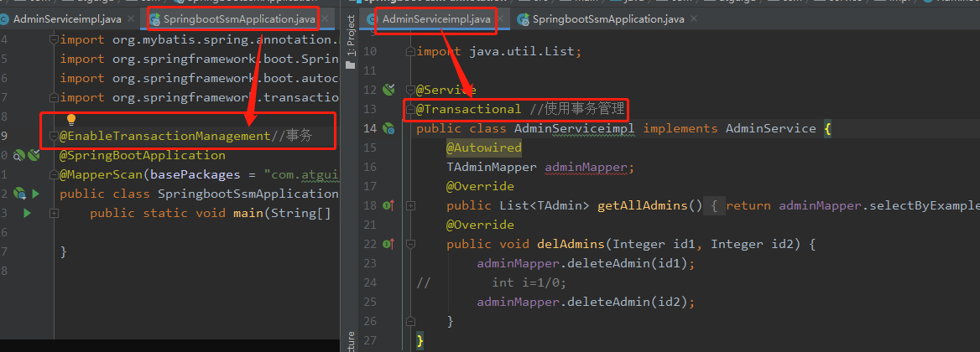980x352 pixels.
Task: Close SpringbootSsmApplication.java tab in left pane
Action: (325, 18)
